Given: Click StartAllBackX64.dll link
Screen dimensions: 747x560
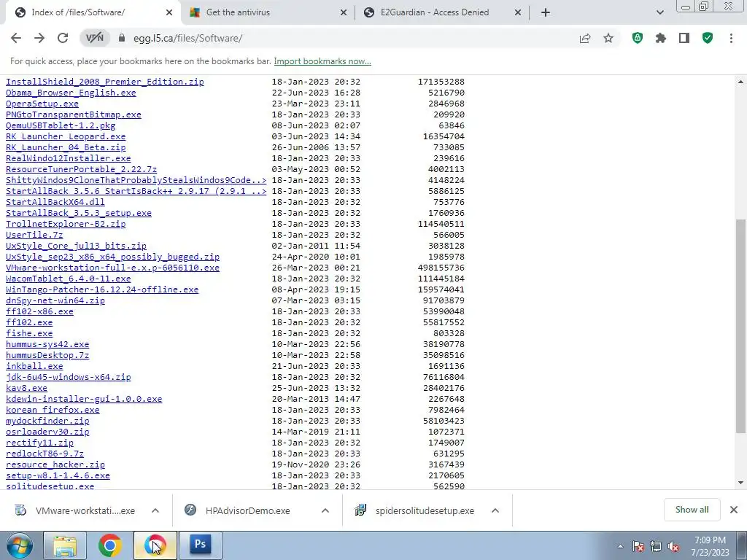Looking at the screenshot, I should click(55, 203).
